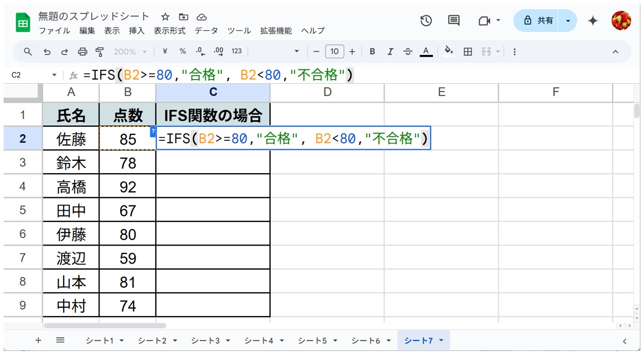Switch to the シート1 tab
Image resolution: width=644 pixels, height=354 pixels.
tap(101, 341)
